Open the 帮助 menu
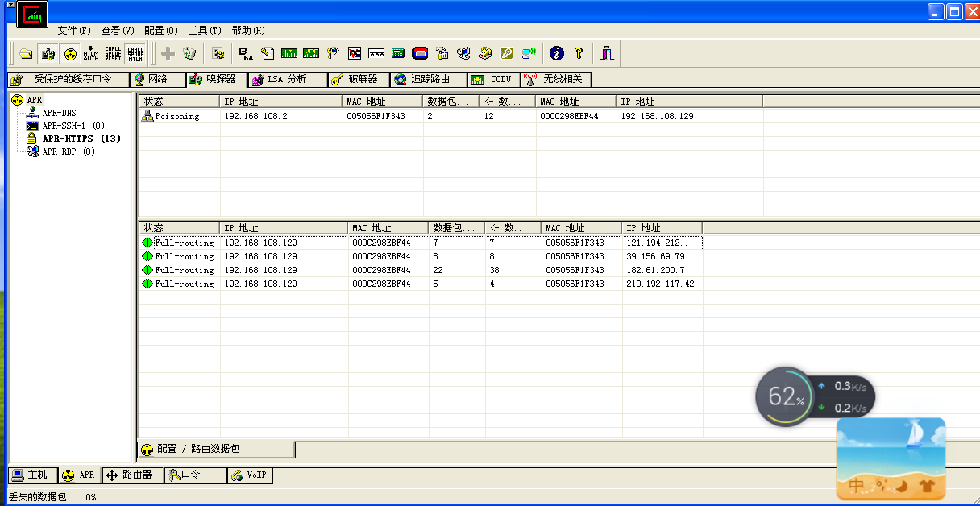The height and width of the screenshot is (506, 980). coord(247,31)
